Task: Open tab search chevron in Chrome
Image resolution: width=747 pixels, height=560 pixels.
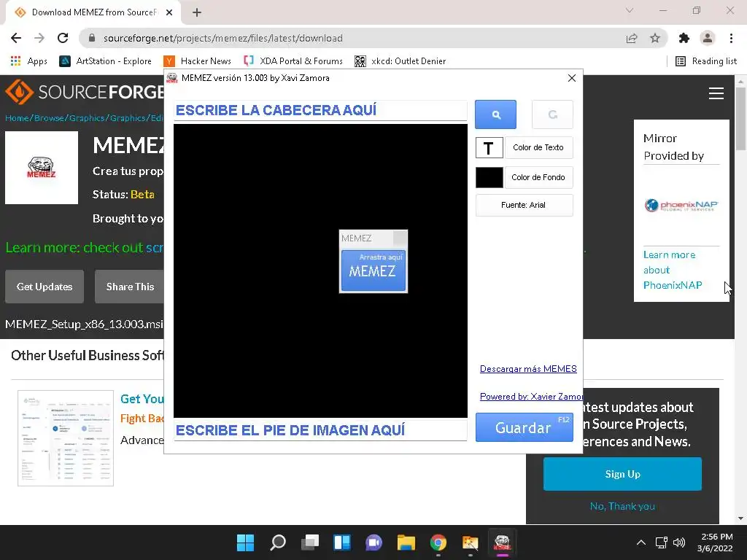Action: [x=630, y=10]
